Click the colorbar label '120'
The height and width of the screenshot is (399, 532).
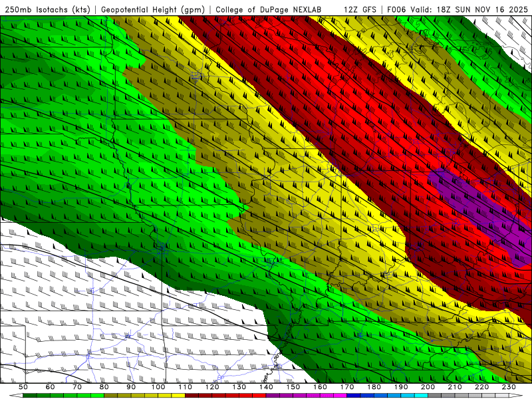tap(212, 387)
